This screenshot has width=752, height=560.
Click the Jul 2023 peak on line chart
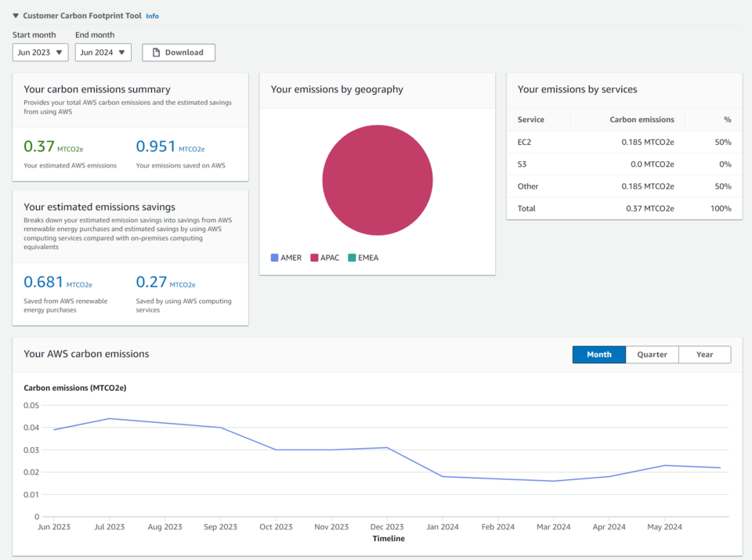click(110, 418)
